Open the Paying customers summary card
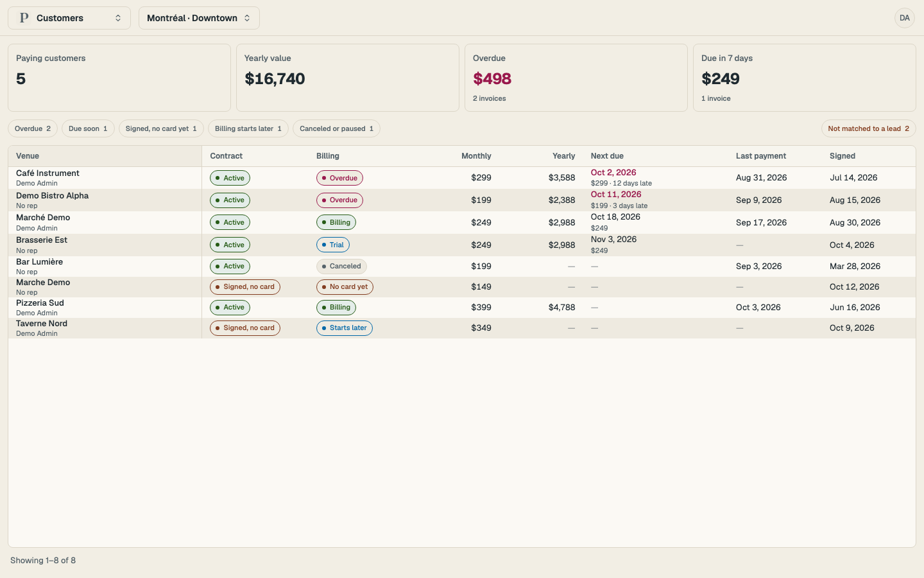 coord(119,78)
